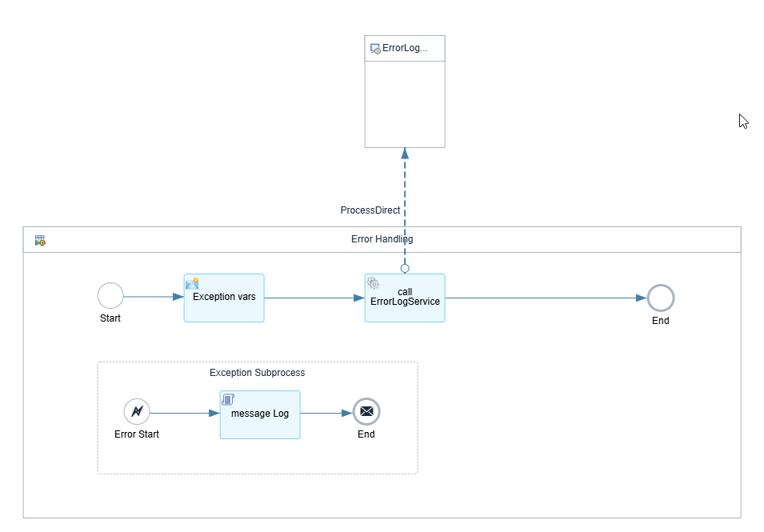Select the Exception Subprocess title
The image size is (764, 532).
pos(258,372)
